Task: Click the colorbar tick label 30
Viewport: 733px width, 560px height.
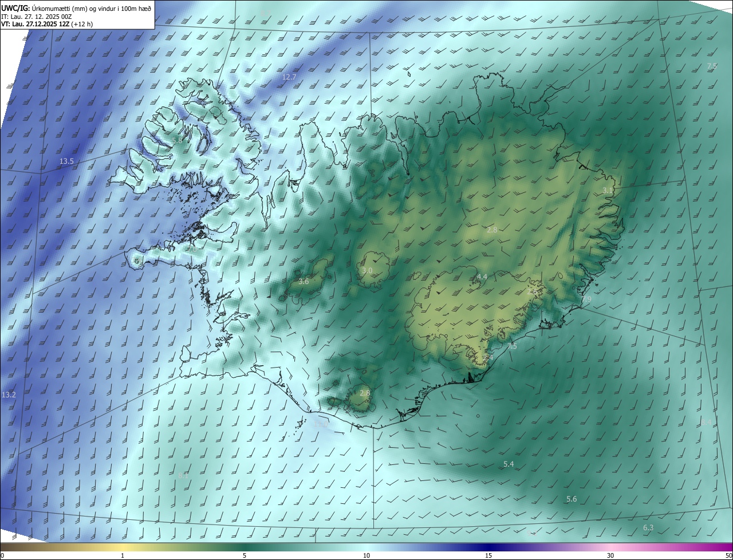Action: [610, 555]
